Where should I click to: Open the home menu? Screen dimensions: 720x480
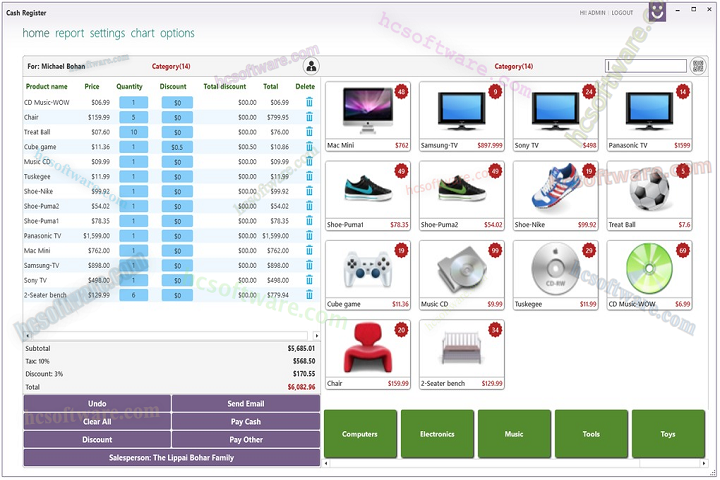coord(36,33)
